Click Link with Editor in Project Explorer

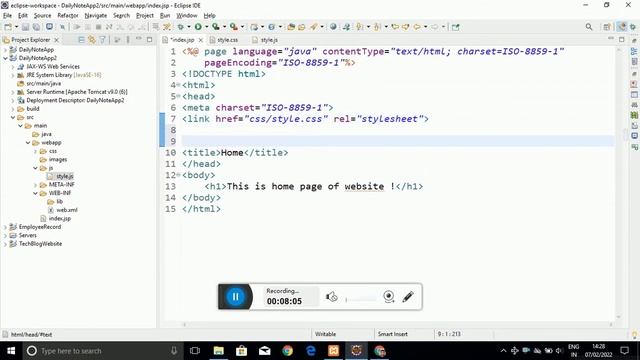tap(92, 40)
